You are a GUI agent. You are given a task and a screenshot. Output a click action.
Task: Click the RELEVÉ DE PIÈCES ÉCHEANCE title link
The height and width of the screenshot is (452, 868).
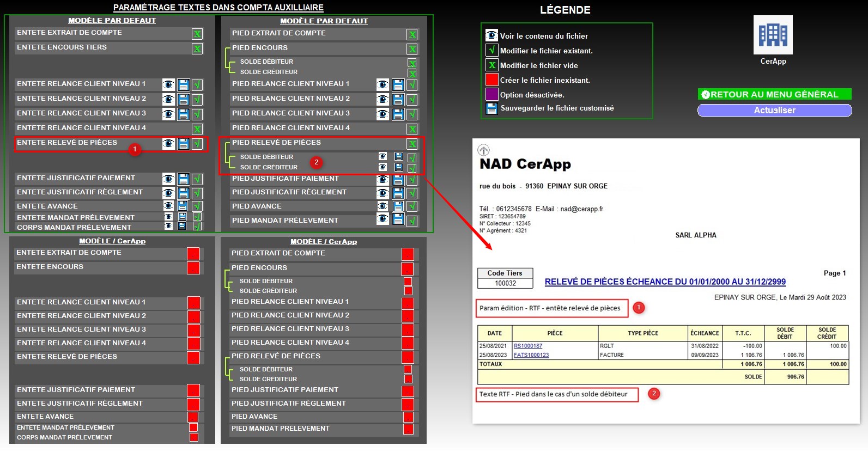(x=665, y=282)
